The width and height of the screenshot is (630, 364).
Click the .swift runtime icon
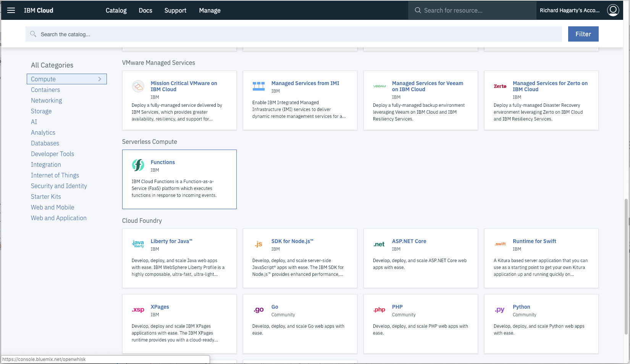click(500, 244)
